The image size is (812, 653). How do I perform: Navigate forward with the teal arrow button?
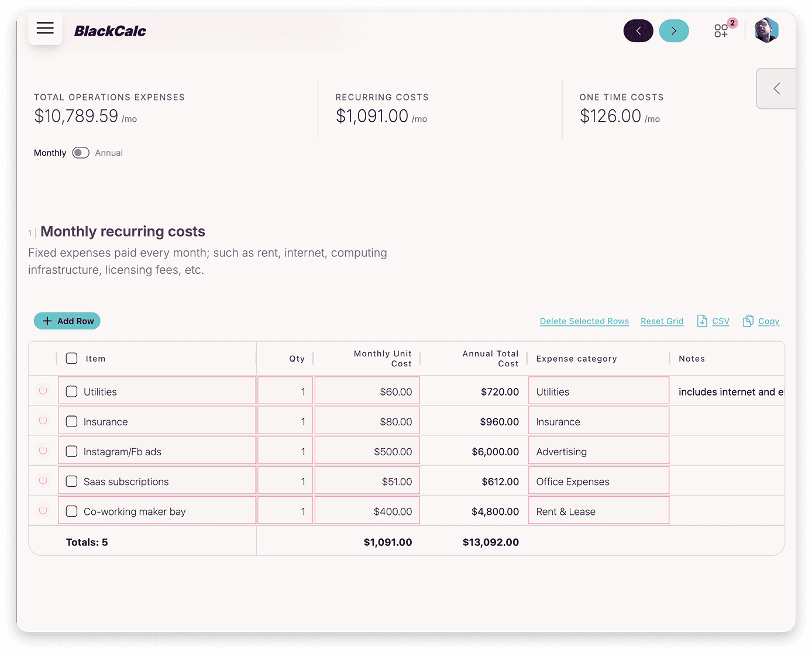coord(674,30)
